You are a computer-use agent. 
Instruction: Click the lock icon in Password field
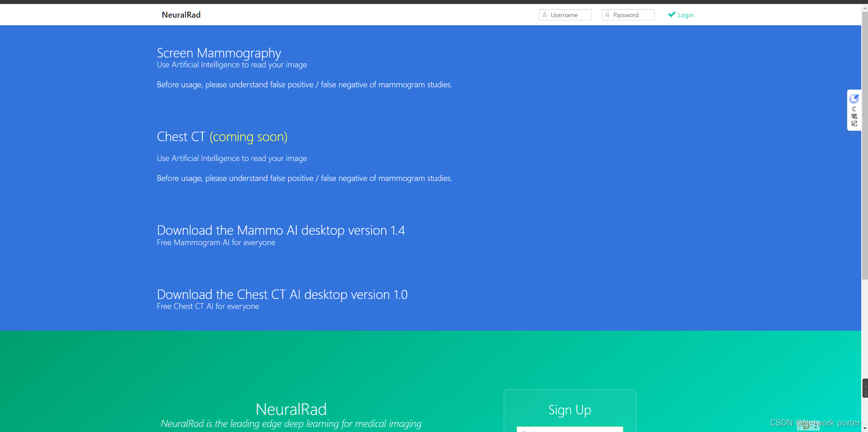607,15
